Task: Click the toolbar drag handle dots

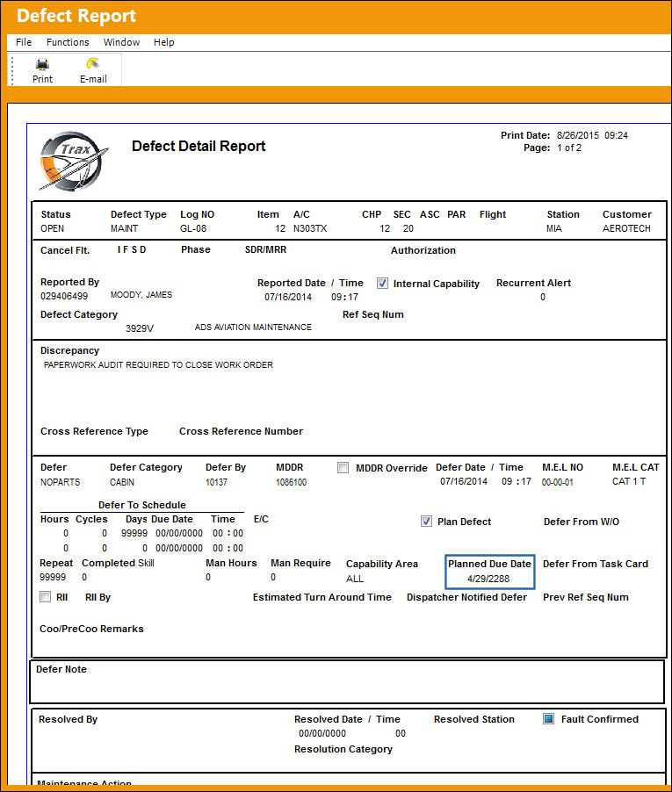Action: 12,70
